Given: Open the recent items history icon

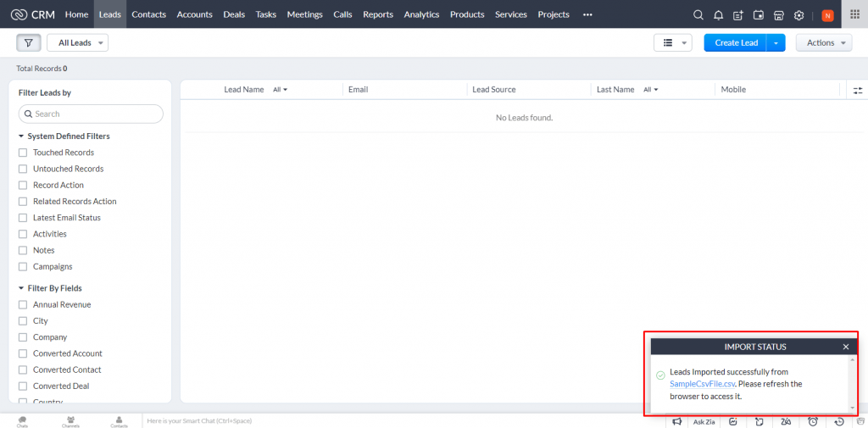Looking at the screenshot, I should coord(839,422).
